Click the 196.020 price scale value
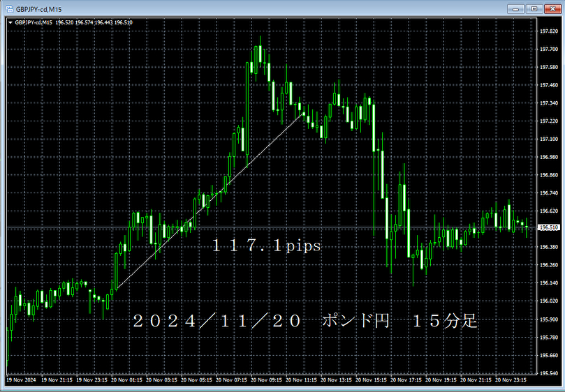 pos(549,301)
